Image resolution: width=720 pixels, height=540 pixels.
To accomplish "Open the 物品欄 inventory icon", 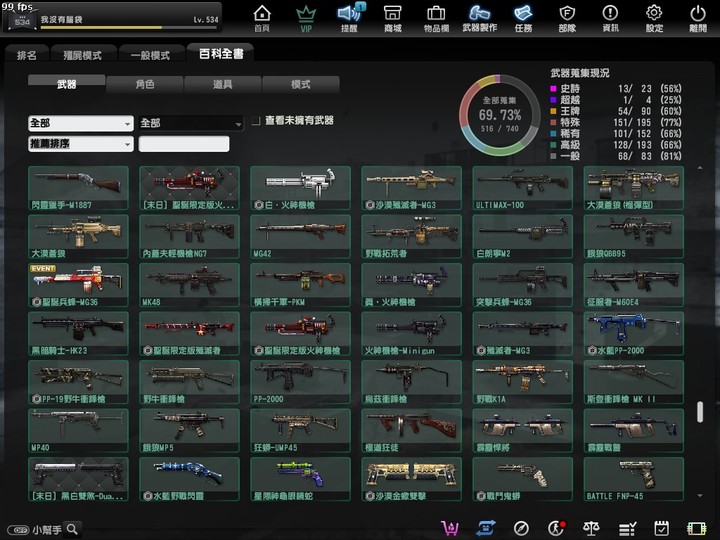I will point(436,17).
